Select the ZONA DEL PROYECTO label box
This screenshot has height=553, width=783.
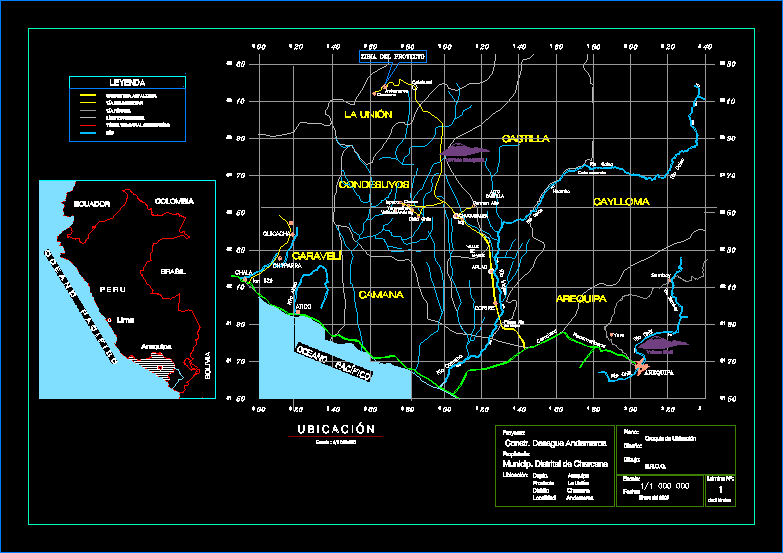click(x=392, y=57)
